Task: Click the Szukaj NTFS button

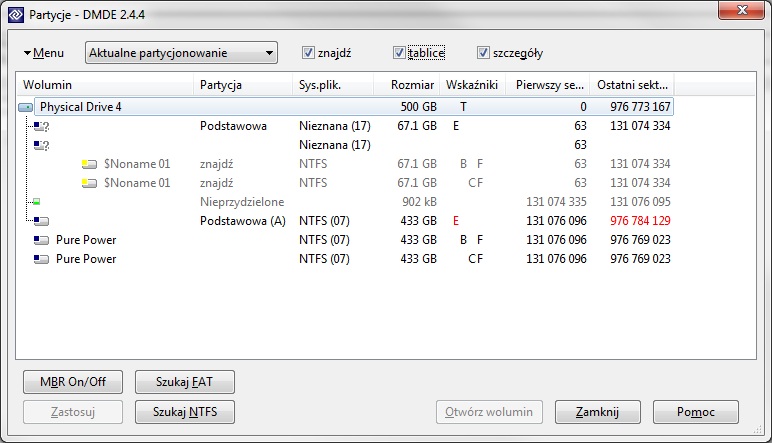Action: [185, 412]
